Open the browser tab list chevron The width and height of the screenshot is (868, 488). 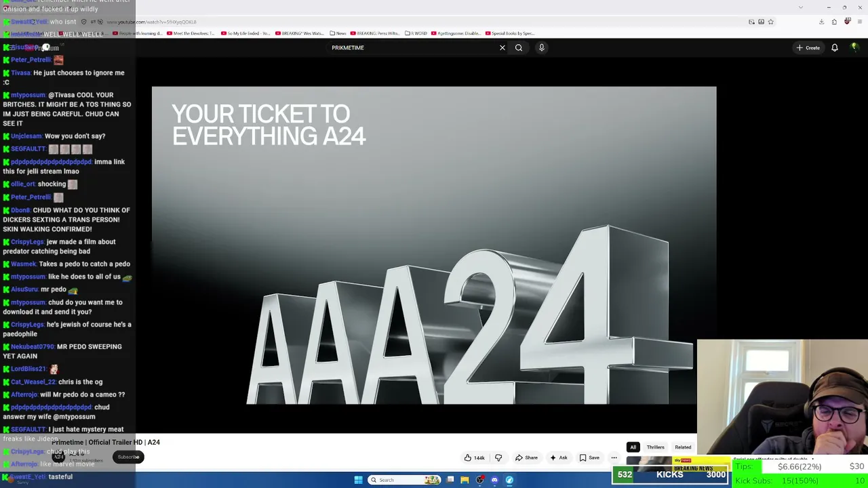(x=801, y=7)
